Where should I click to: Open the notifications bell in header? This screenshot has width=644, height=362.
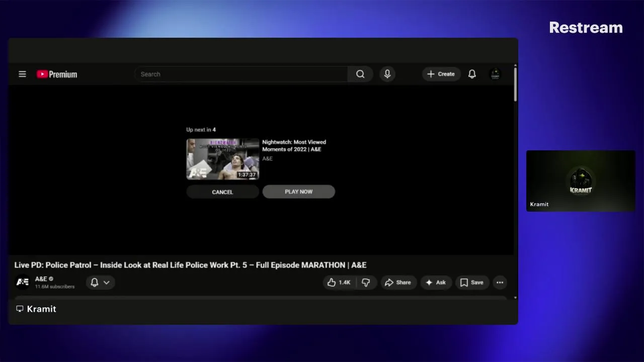(472, 74)
